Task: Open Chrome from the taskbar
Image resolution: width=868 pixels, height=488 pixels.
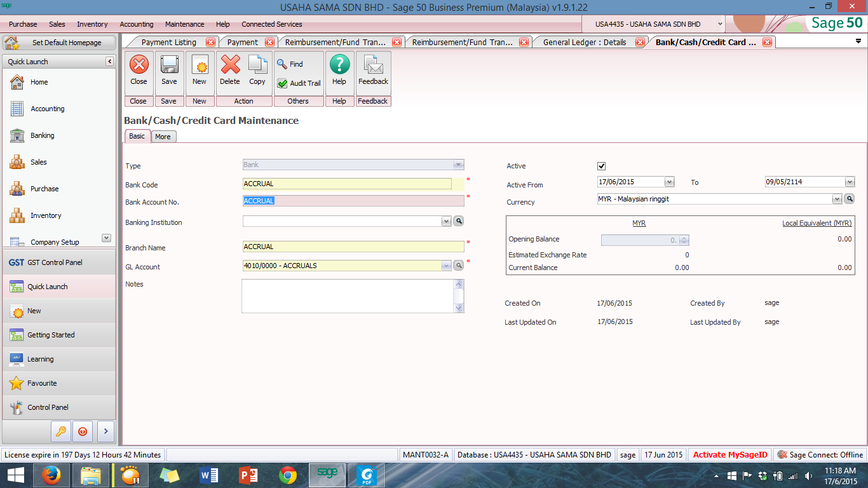Action: tap(288, 475)
